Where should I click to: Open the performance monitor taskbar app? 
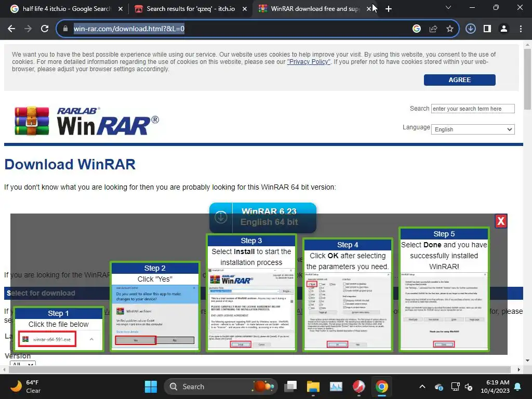[336, 387]
